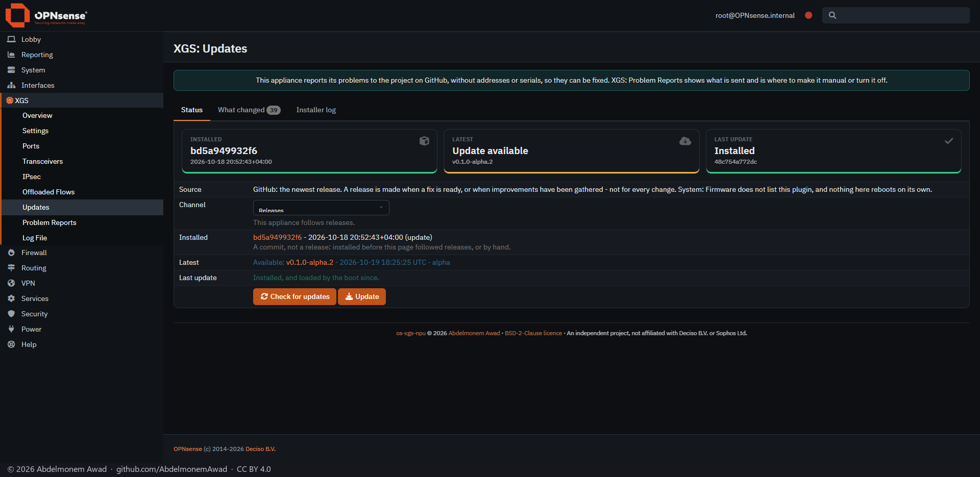Open the Transceivers page

pos(82,161)
